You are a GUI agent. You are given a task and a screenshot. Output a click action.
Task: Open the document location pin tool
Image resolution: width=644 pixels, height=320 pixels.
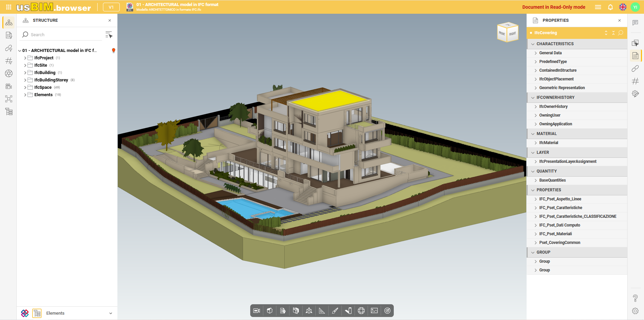point(283,311)
